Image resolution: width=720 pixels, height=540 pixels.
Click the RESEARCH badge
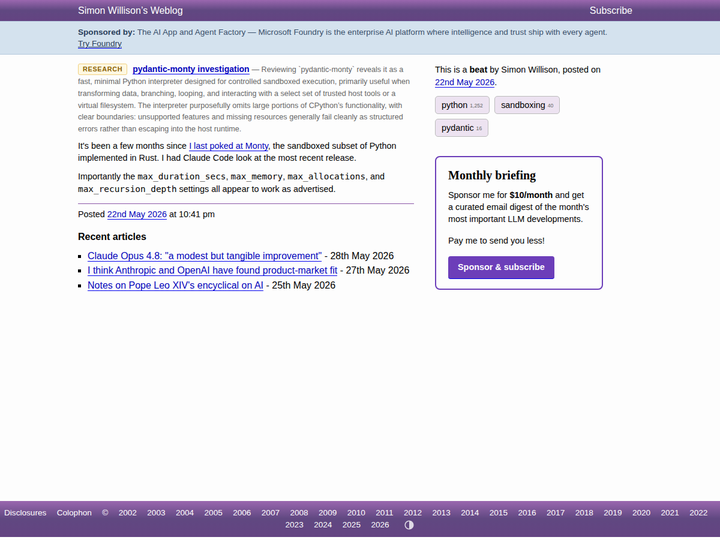tap(102, 69)
